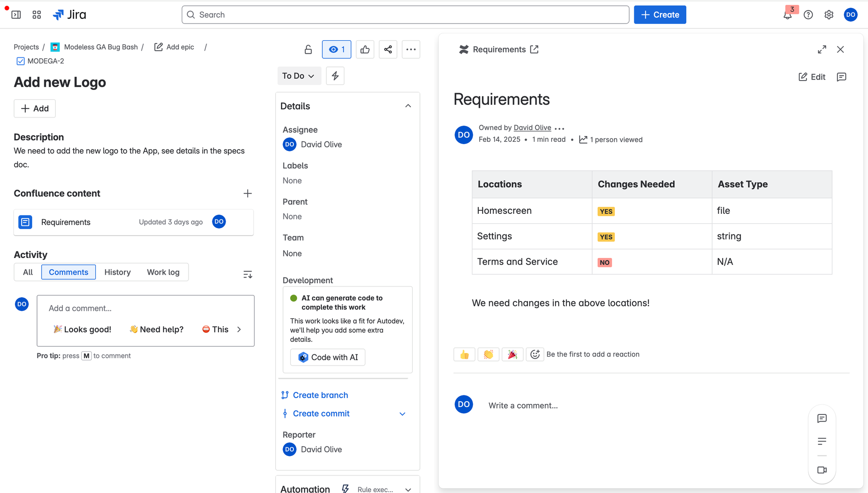Open the Jira app switcher grid icon
Viewport: 868px width, 493px height.
coord(37,14)
